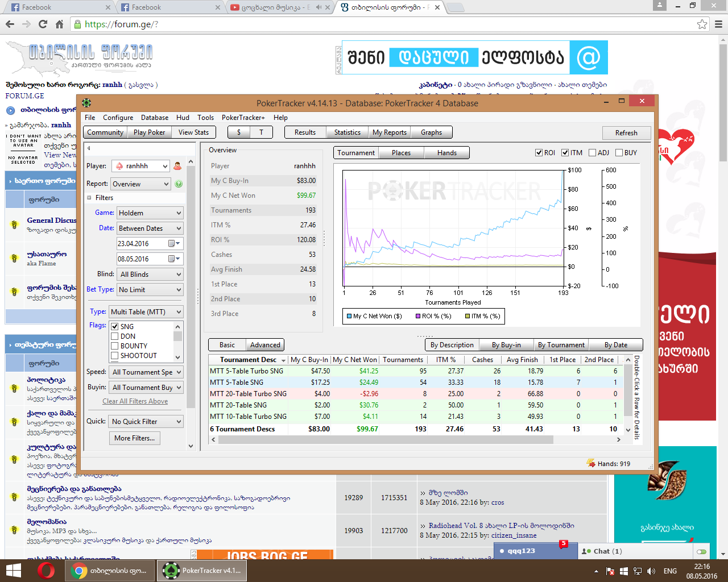728x582 pixels.
Task: Click the More Filters... button
Action: pos(134,438)
